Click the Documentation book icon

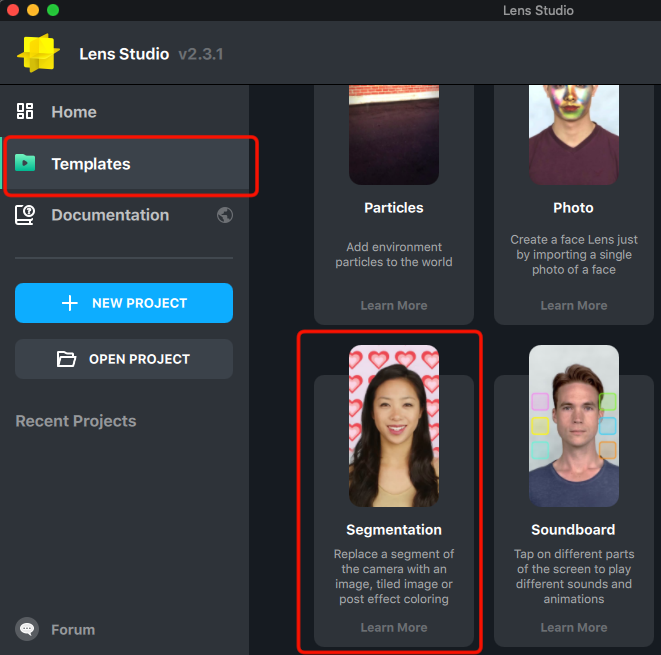click(x=25, y=215)
